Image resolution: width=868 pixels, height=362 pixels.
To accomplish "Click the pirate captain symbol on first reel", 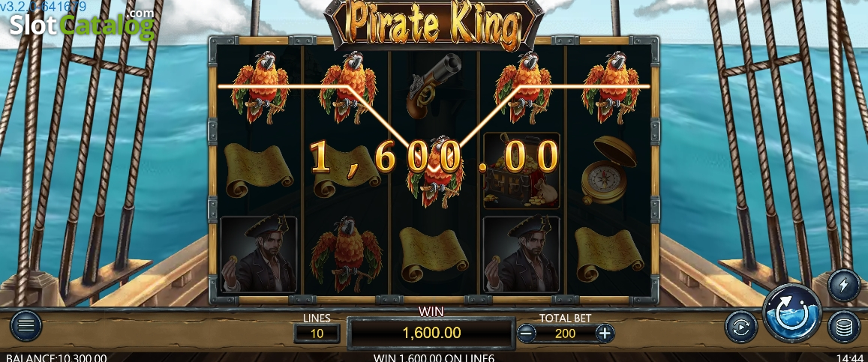I will 259,255.
